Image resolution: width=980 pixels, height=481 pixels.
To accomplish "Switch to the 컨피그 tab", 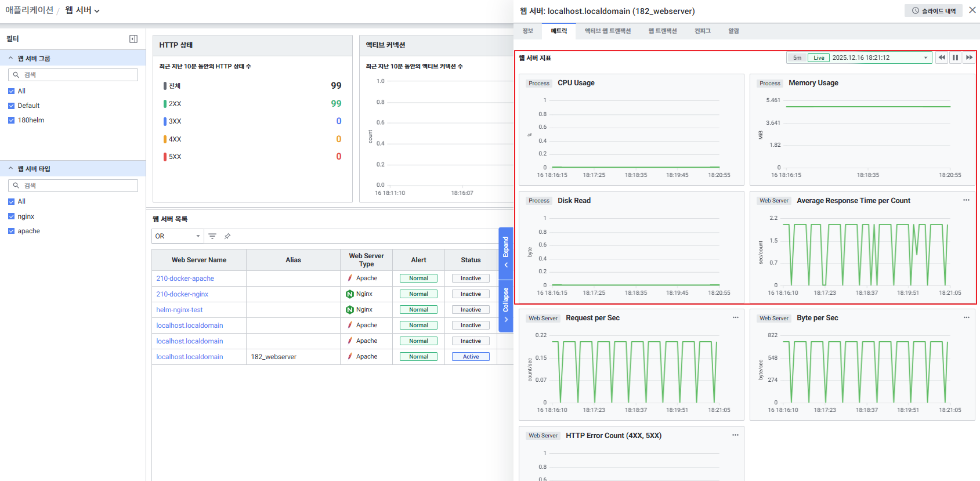I will pos(702,31).
